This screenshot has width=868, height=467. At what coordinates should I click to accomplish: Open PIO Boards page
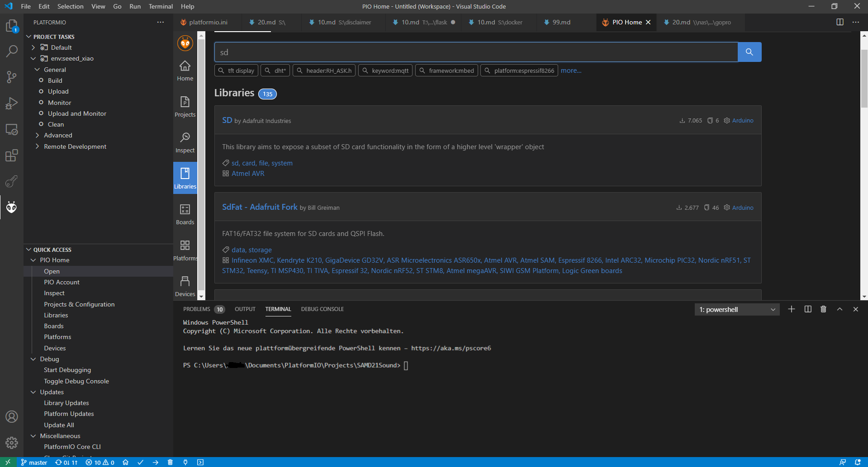pos(185,214)
